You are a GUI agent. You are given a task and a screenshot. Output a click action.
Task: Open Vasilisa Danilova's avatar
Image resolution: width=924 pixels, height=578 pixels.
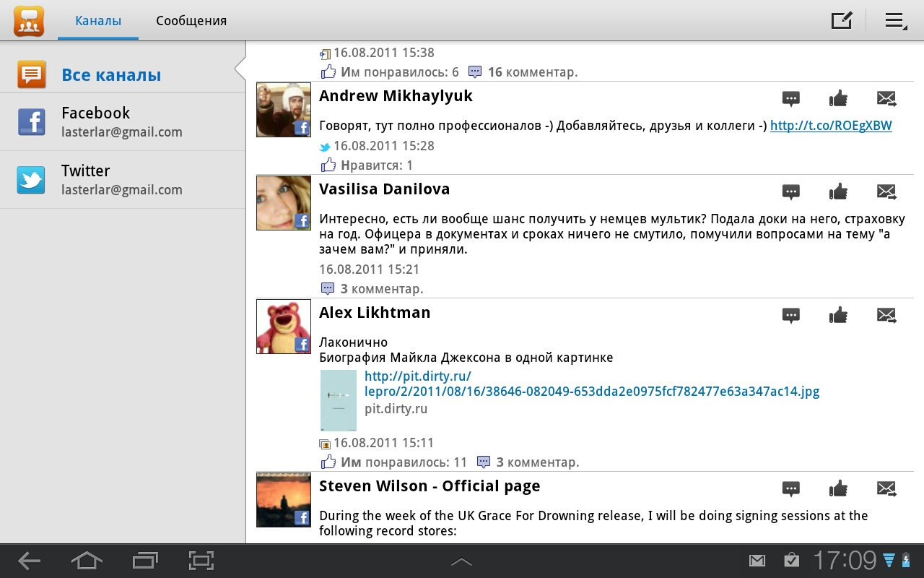tap(284, 203)
